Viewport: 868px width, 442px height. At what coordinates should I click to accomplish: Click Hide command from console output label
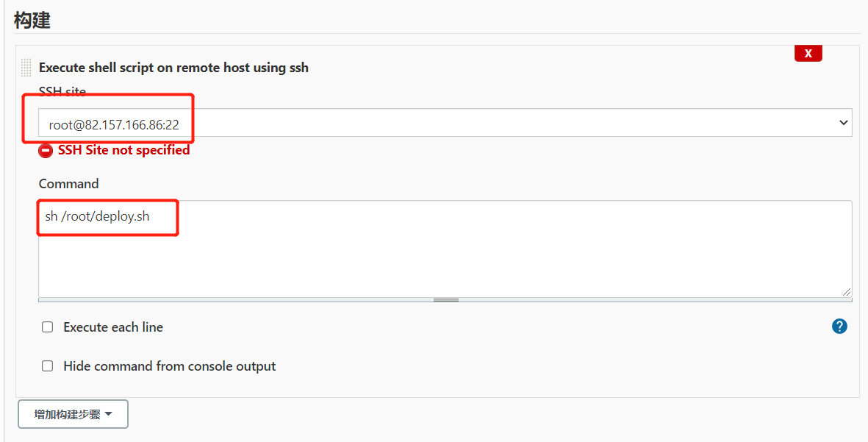click(x=169, y=366)
